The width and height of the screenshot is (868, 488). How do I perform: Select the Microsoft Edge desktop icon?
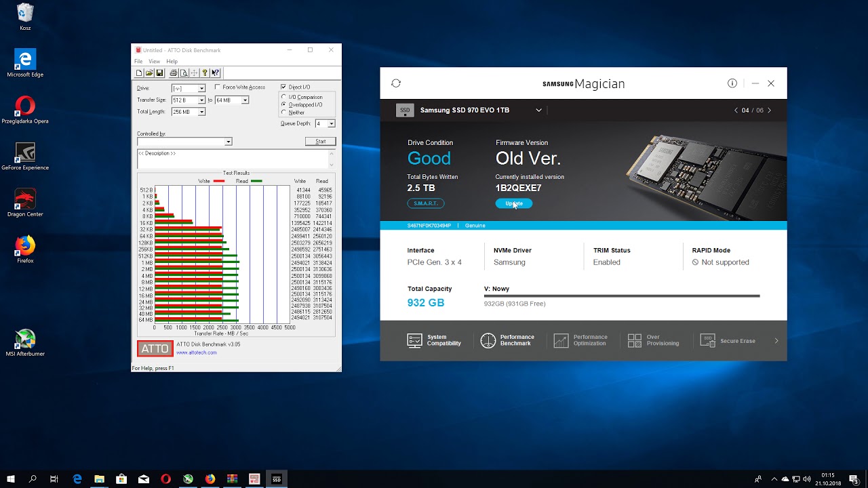(x=25, y=63)
